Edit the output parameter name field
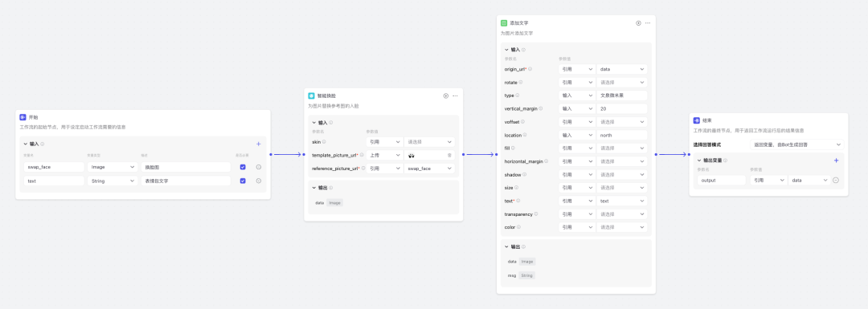The image size is (868, 309). (x=722, y=181)
